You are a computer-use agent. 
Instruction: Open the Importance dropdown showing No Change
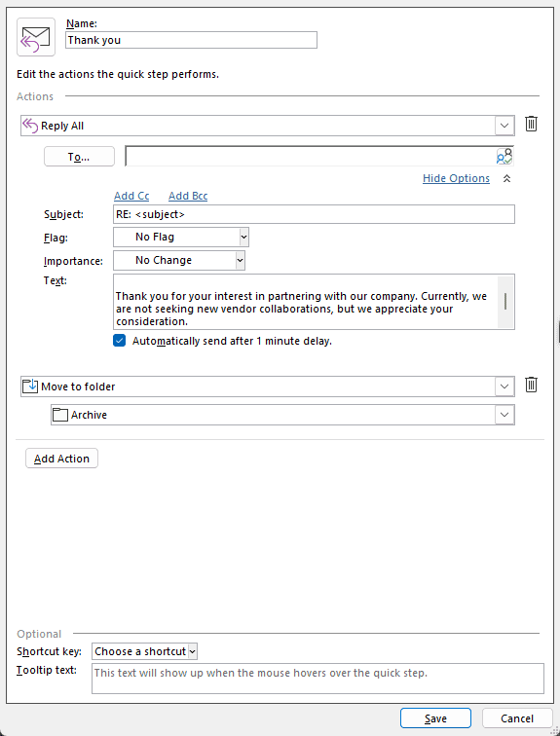point(179,261)
